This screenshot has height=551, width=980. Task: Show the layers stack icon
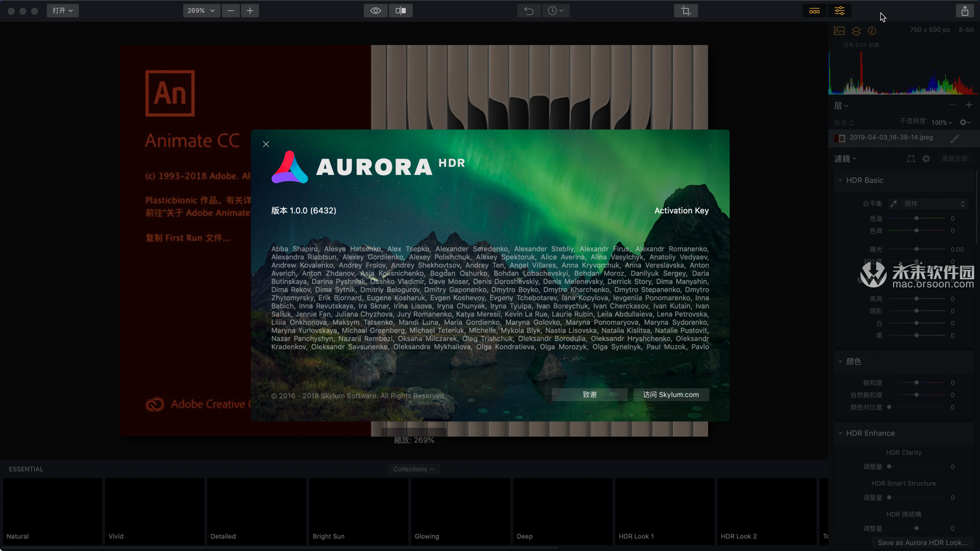pos(856,31)
